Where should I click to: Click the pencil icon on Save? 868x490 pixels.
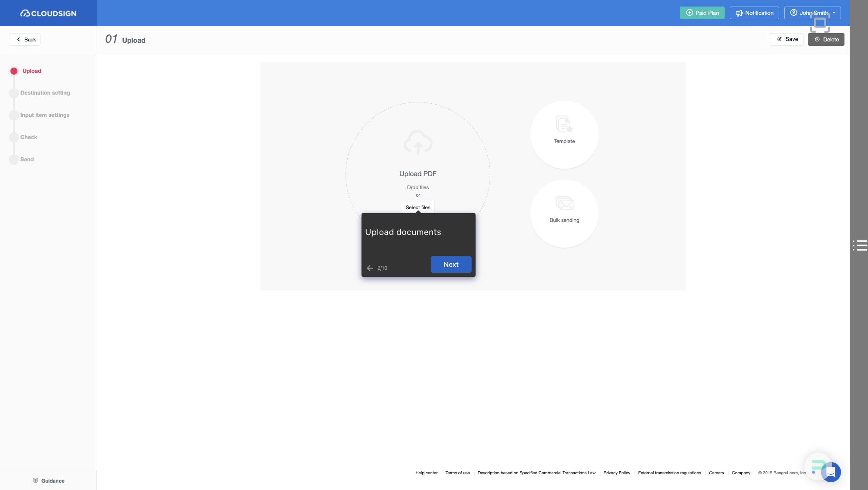tap(780, 39)
